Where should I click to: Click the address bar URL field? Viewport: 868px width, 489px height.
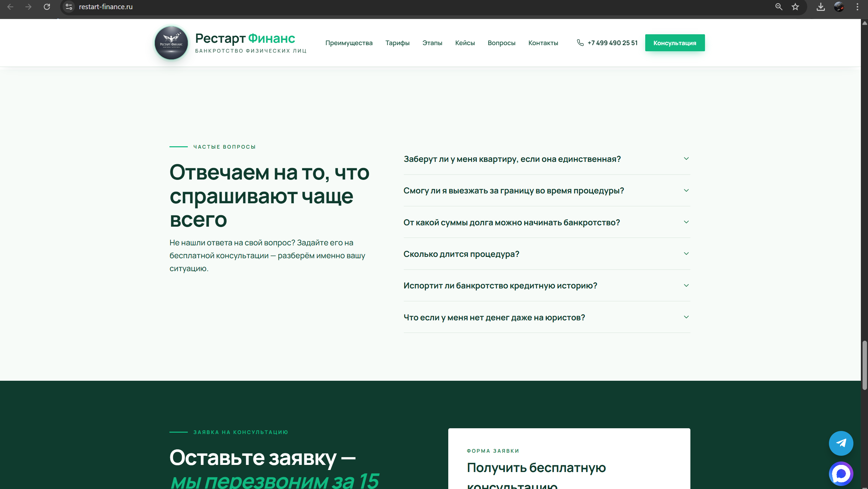coord(106,6)
